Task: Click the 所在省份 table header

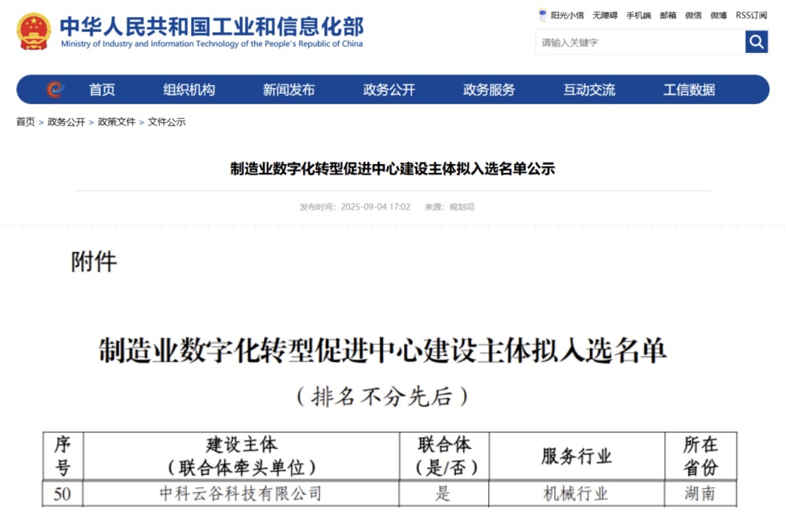Action: (x=700, y=456)
